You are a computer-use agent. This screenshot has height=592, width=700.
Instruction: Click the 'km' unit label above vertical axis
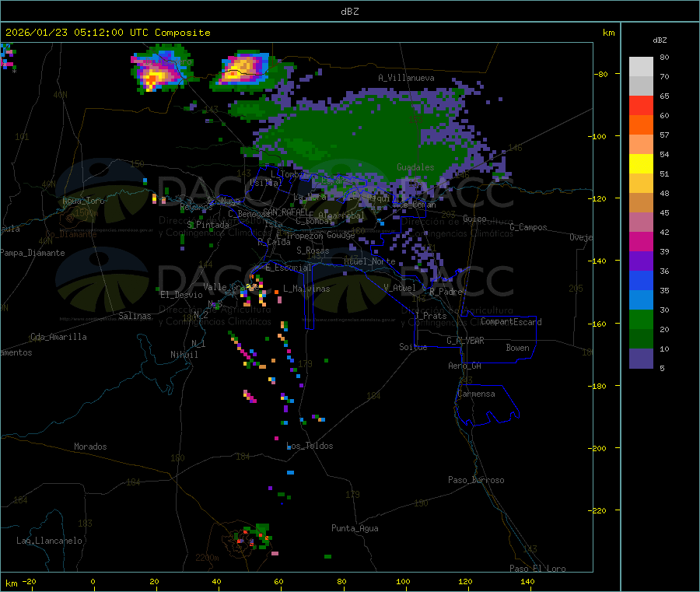point(608,33)
